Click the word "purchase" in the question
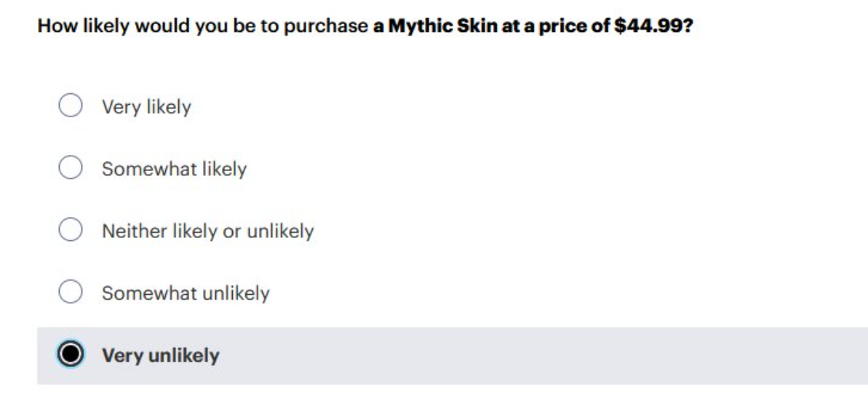Screen dimensions: 868x417 [326, 27]
